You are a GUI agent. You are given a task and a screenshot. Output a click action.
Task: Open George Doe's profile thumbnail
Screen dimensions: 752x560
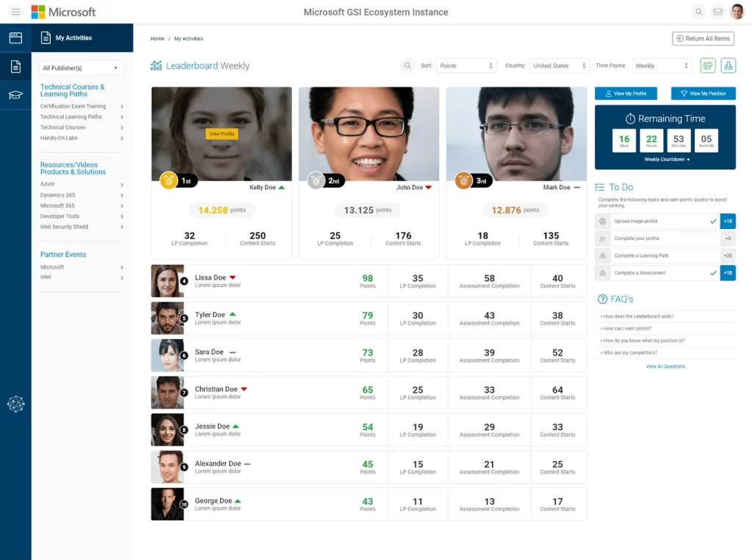point(167,504)
